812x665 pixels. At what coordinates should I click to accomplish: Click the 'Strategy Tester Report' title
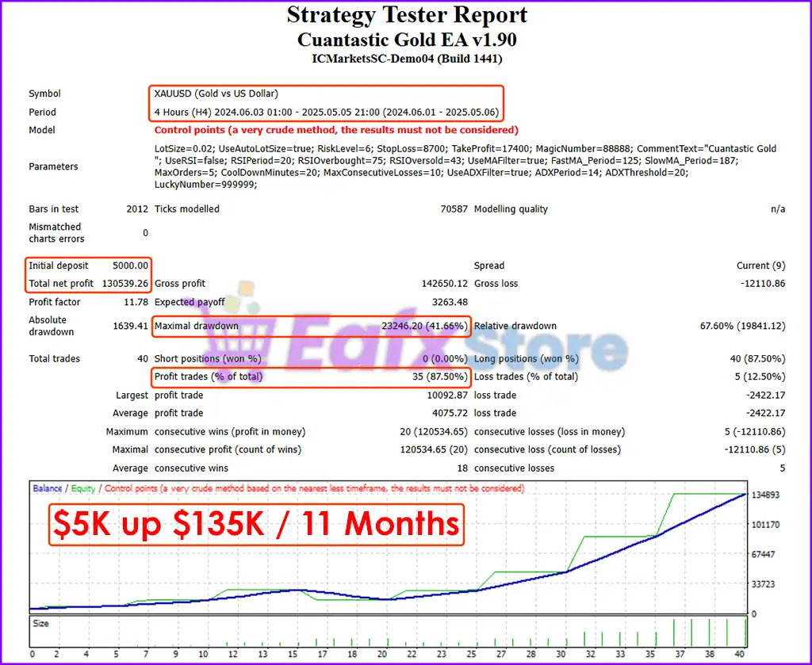point(407,14)
